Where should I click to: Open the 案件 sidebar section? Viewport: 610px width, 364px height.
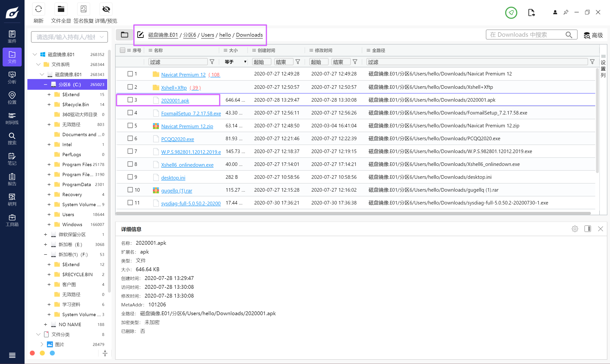(x=12, y=37)
